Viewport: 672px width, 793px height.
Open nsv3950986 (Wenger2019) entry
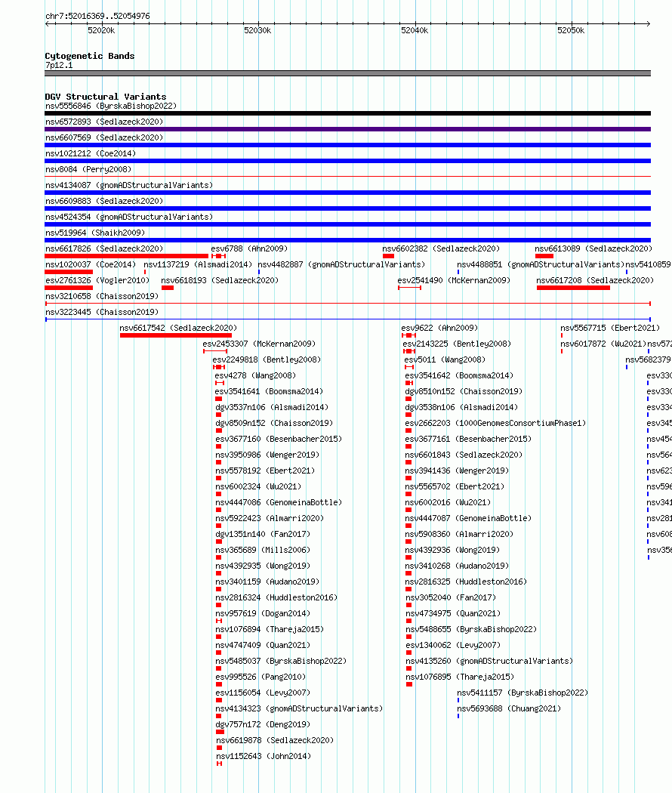[x=267, y=455]
